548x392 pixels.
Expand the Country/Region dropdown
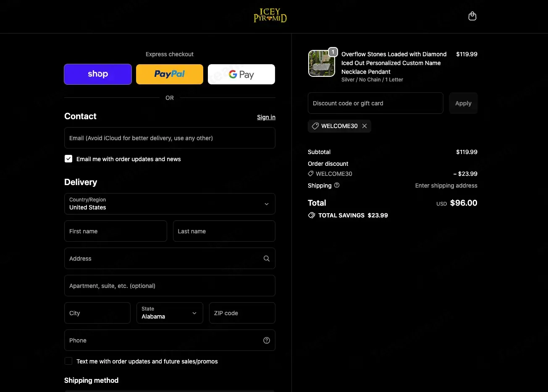(170, 204)
